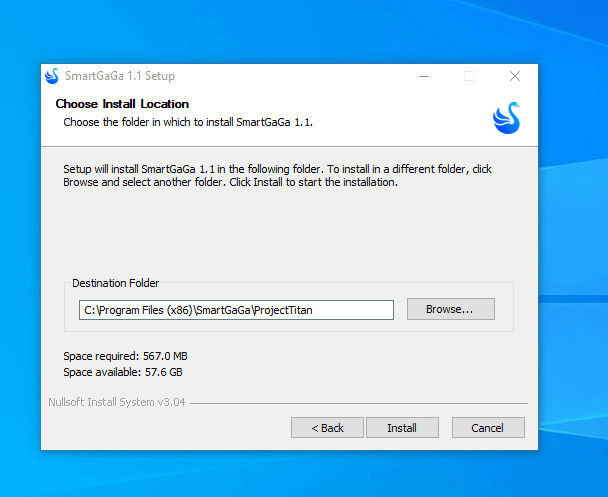
Task: Click the SmartGaGa swan icon in title bar
Action: 52,76
